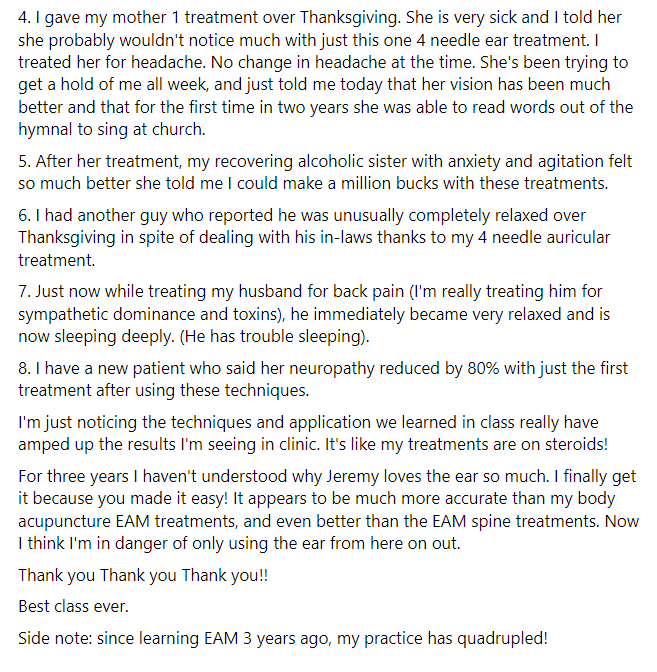Click item 6 about the relaxed guy
The height and width of the screenshot is (672, 657).
pos(314,237)
